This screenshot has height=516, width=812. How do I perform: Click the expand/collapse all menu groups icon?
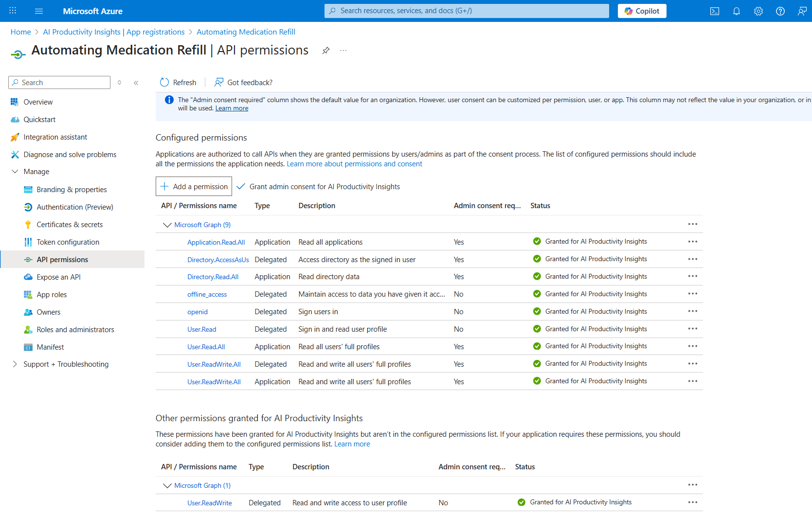(x=120, y=83)
